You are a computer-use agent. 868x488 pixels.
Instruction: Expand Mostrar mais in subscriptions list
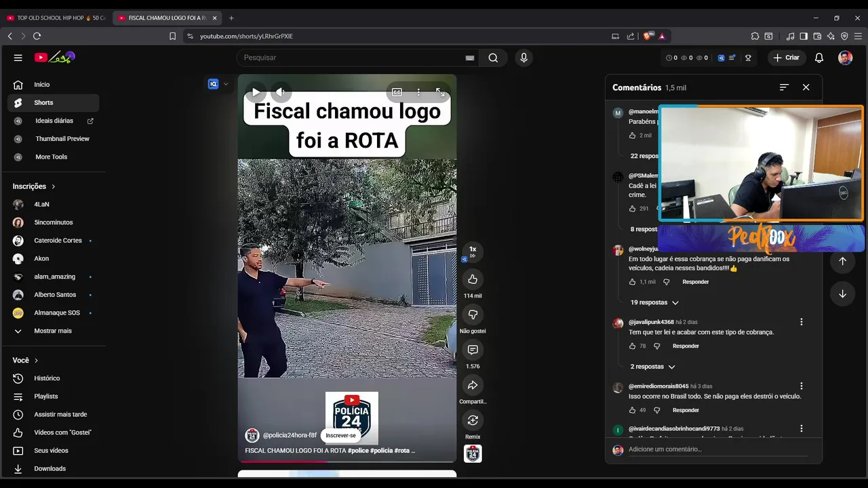(53, 331)
